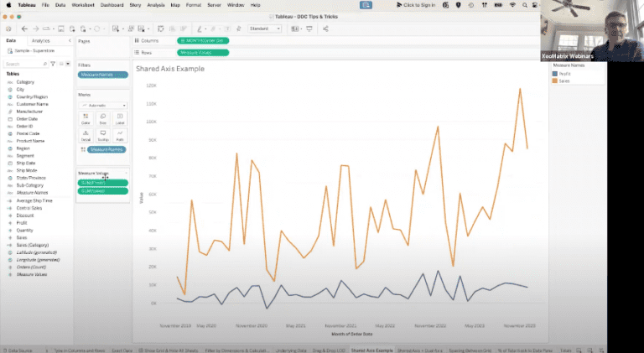Screen dimensions: 644x353
Task: Open the Format menu
Action: click(194, 5)
